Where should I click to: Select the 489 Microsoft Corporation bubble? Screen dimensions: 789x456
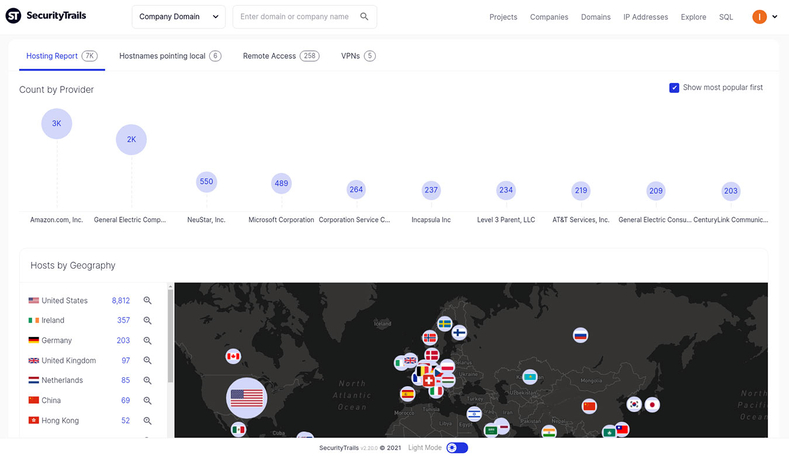click(x=281, y=183)
